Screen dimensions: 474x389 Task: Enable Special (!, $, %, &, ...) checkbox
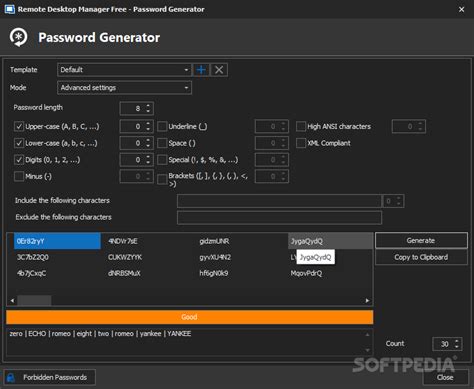tap(162, 160)
